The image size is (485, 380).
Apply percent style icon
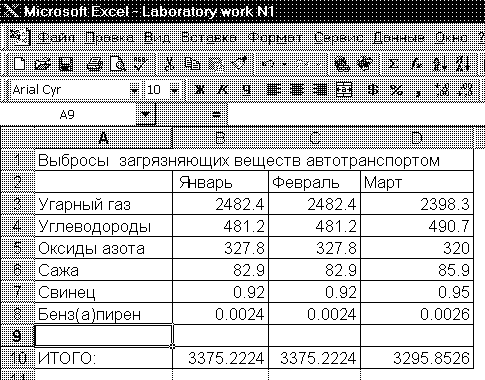click(x=396, y=90)
